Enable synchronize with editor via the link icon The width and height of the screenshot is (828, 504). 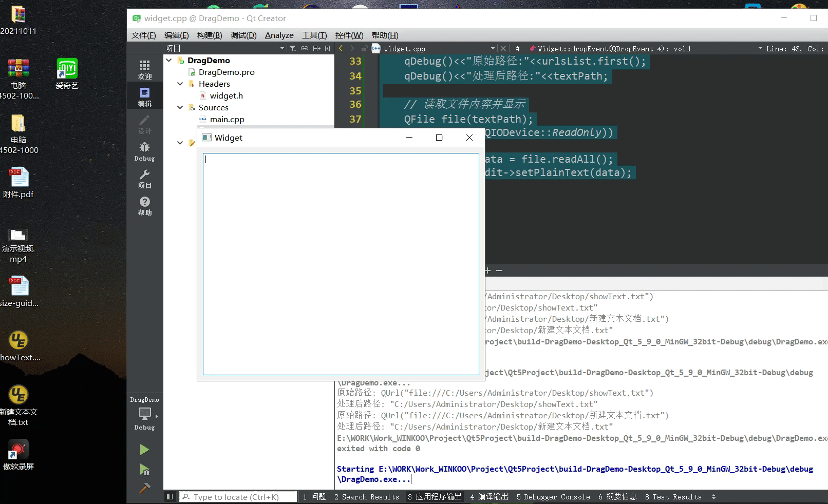pyautogui.click(x=304, y=48)
